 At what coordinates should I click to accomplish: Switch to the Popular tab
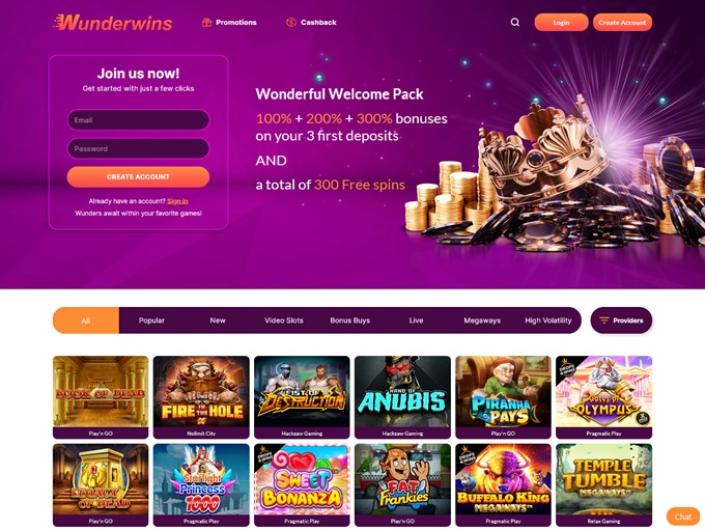pos(152,321)
